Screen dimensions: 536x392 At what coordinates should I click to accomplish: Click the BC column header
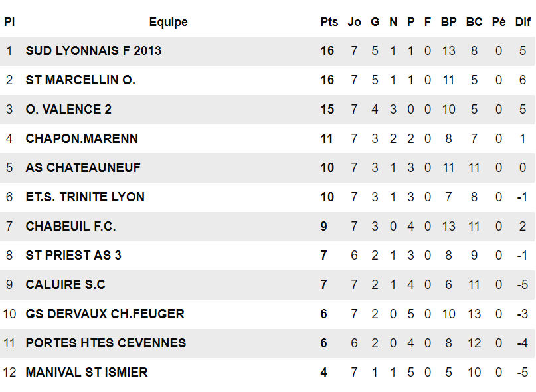[474, 22]
